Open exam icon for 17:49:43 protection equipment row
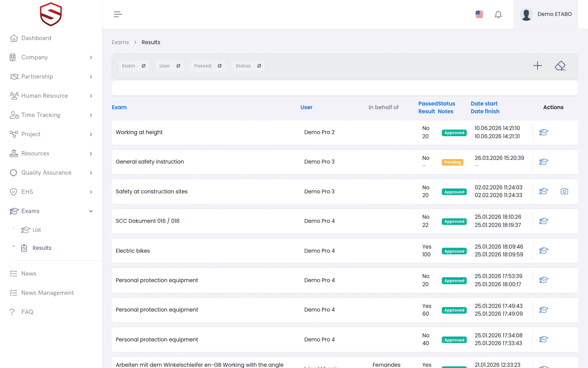Image resolution: width=588 pixels, height=368 pixels. [543, 310]
